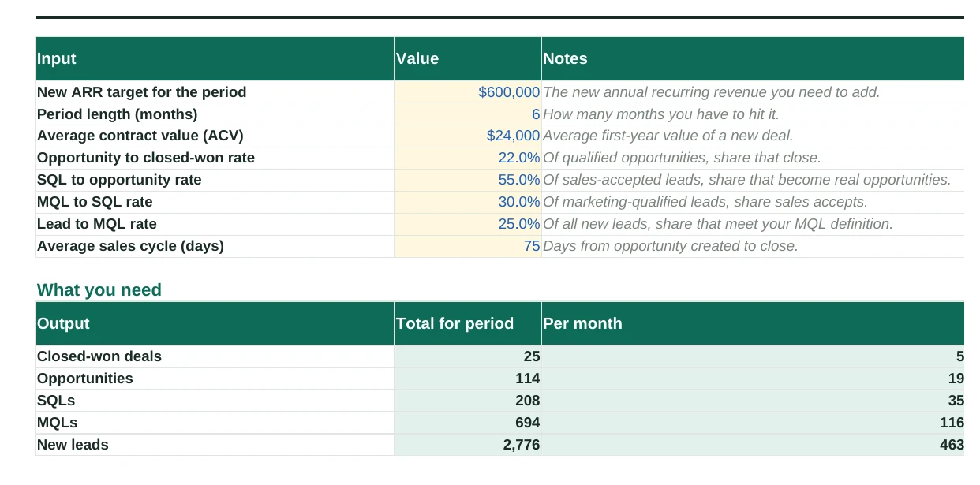The width and height of the screenshot is (980, 485).
Task: Select the note about leads meeting MQL definition
Action: (718, 224)
